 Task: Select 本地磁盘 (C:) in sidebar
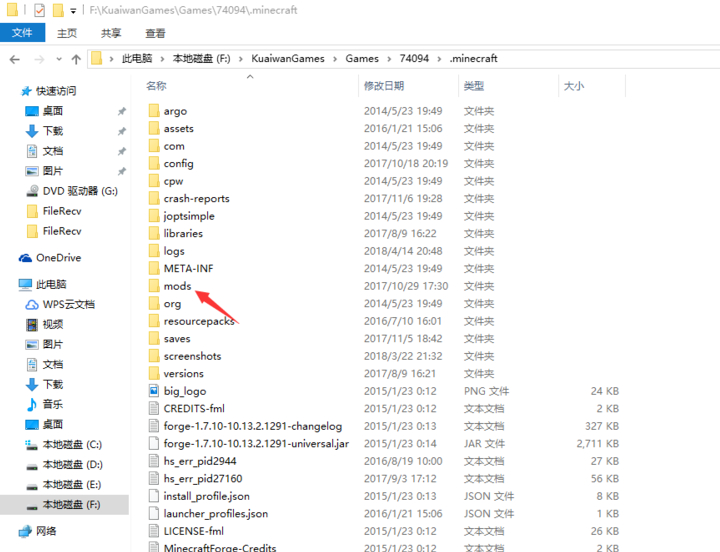[x=72, y=445]
